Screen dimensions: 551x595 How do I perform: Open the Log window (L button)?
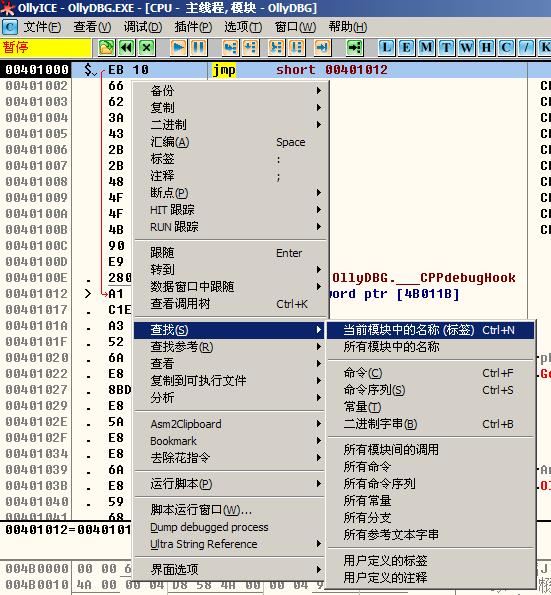(x=387, y=48)
